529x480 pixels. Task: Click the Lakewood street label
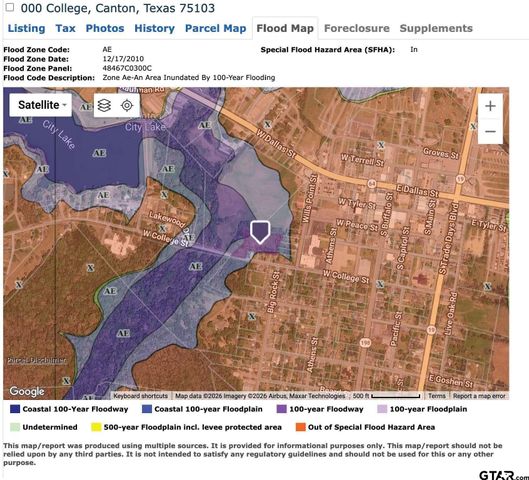pyautogui.click(x=167, y=219)
